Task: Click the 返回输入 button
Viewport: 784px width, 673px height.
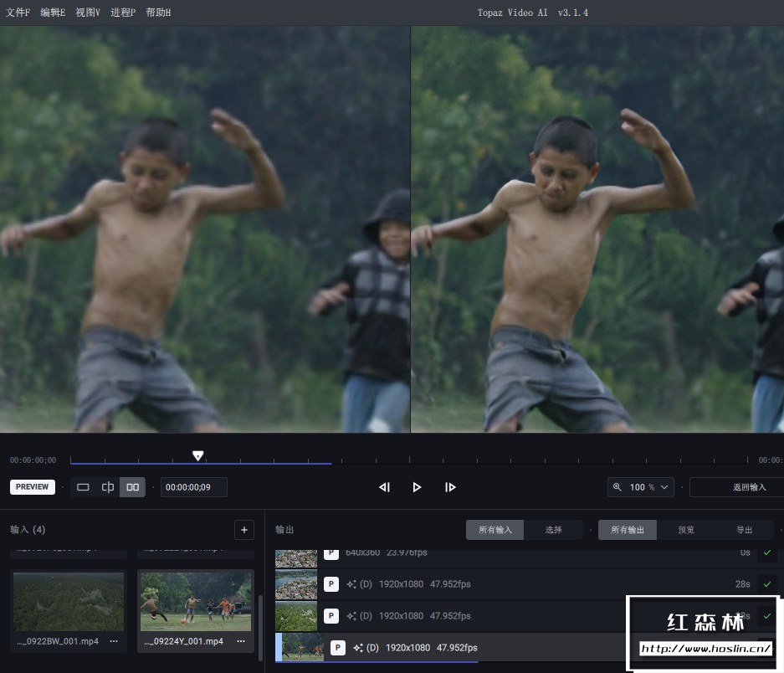Action: click(749, 487)
